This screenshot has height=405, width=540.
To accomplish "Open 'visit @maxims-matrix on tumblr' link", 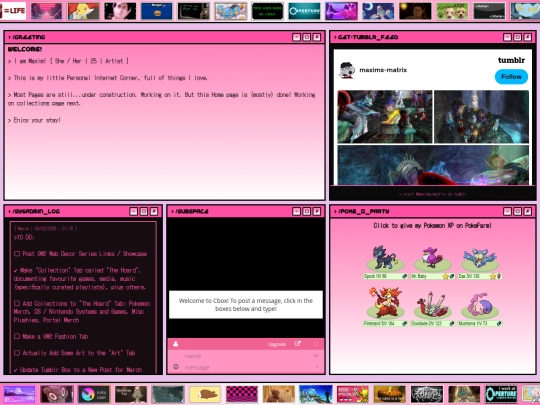I will (433, 194).
